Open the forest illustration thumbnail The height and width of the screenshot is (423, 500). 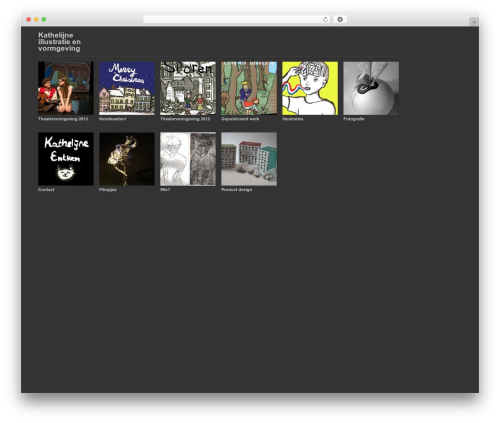[x=249, y=88]
